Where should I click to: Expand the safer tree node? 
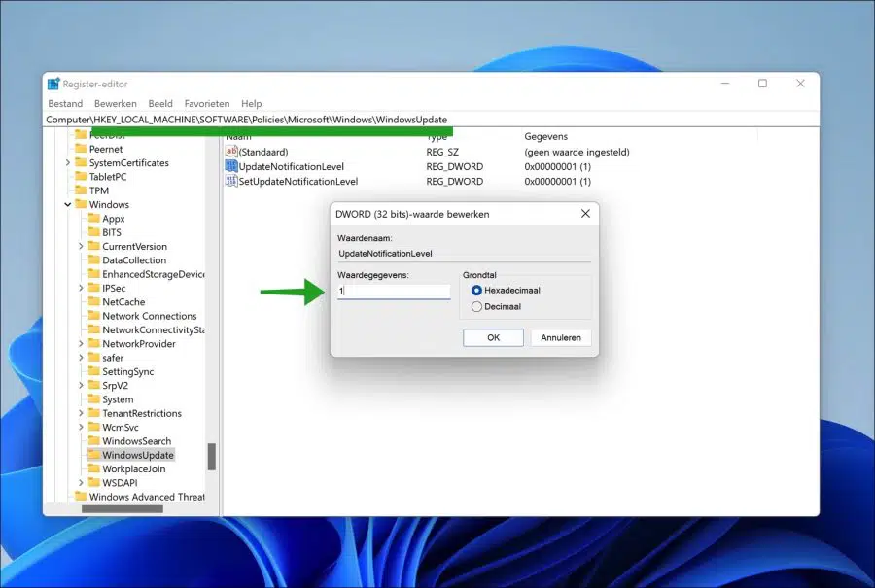(81, 358)
